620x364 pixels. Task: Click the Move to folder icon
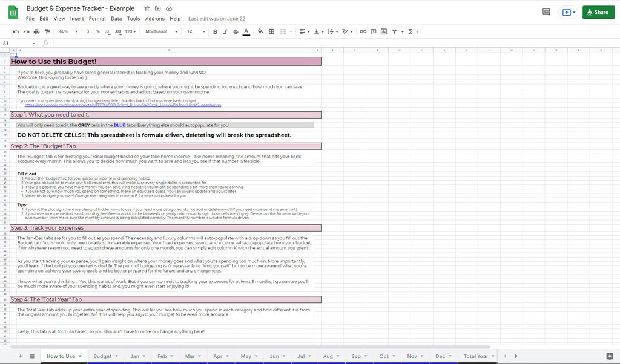point(158,8)
